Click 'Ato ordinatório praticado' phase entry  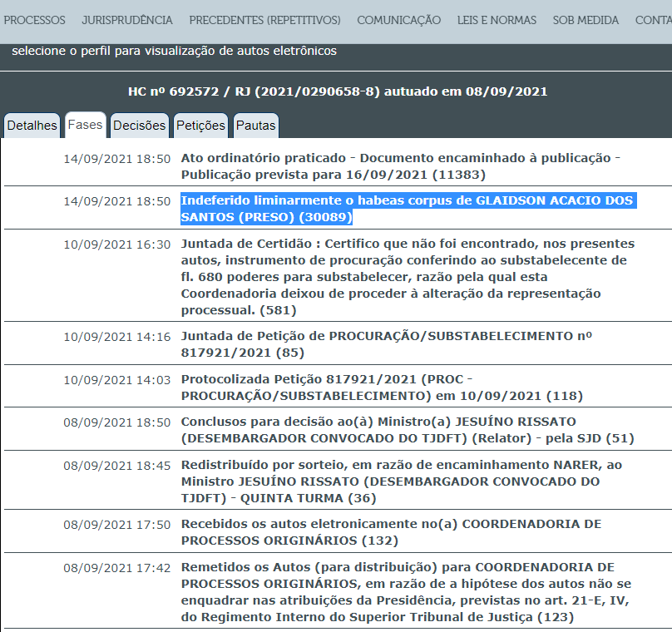pyautogui.click(x=400, y=166)
